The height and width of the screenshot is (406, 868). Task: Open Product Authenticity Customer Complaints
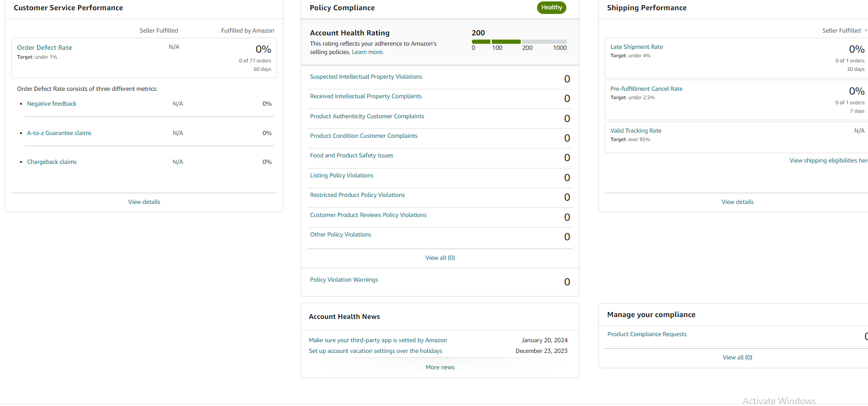click(x=367, y=116)
